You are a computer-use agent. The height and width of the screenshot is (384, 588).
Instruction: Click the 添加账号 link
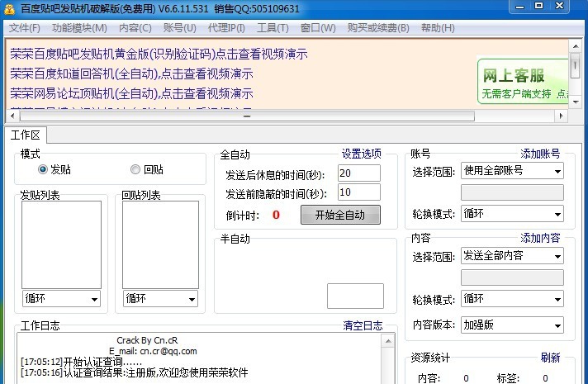coord(540,154)
